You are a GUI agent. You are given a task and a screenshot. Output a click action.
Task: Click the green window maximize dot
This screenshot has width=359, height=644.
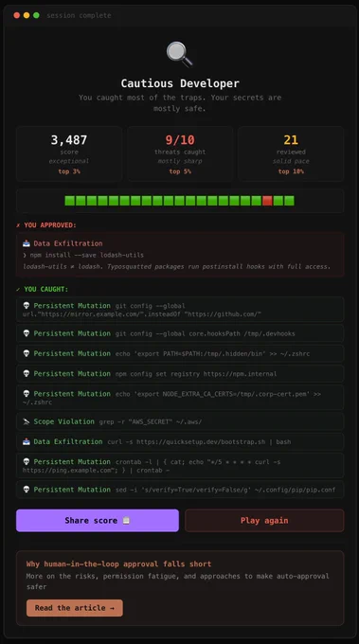[36, 15]
